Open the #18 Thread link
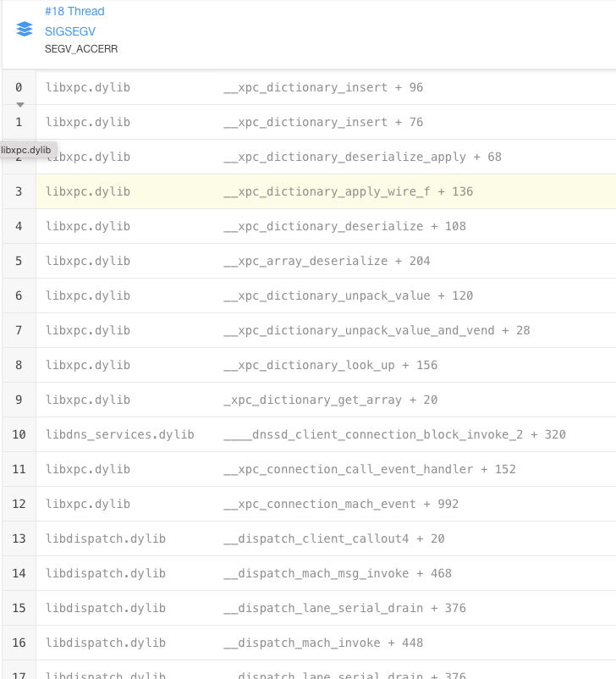Image resolution: width=616 pixels, height=679 pixels. [x=74, y=11]
